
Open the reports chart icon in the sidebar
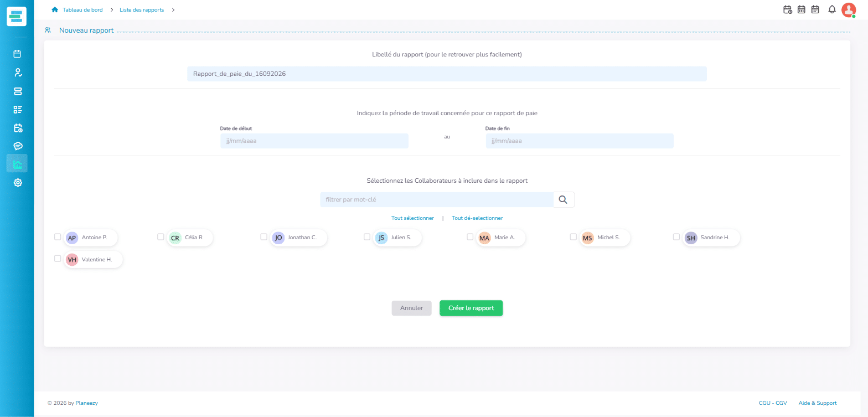(x=17, y=164)
